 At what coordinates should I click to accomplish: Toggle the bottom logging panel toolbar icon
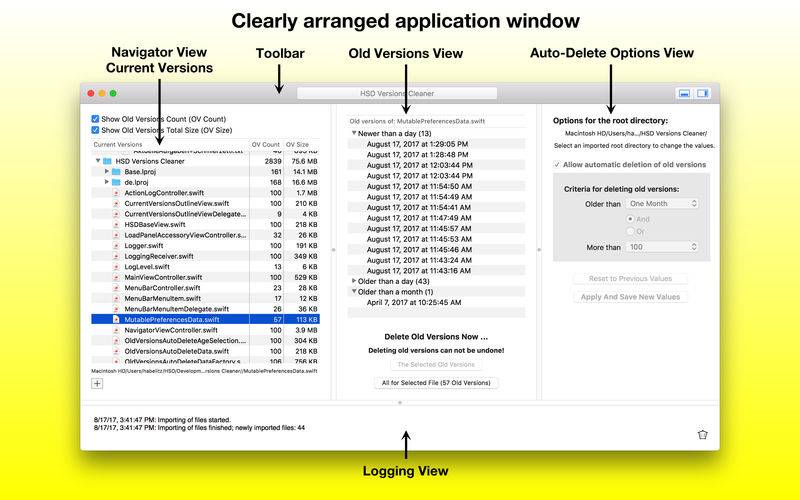click(684, 93)
